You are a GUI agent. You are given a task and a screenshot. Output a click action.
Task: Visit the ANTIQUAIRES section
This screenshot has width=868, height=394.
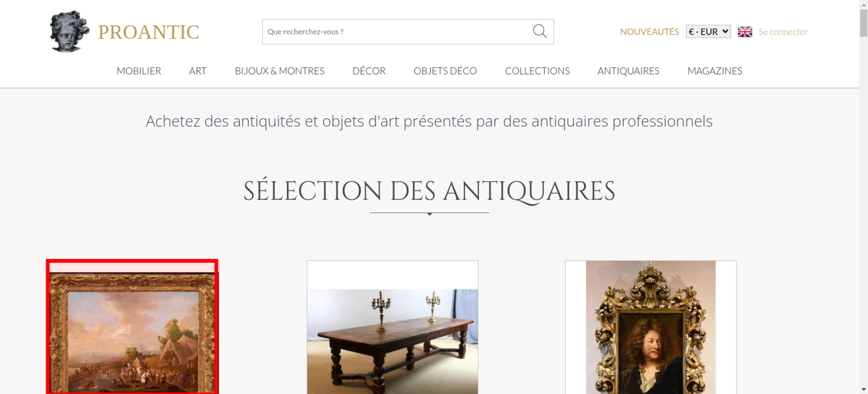pos(628,71)
